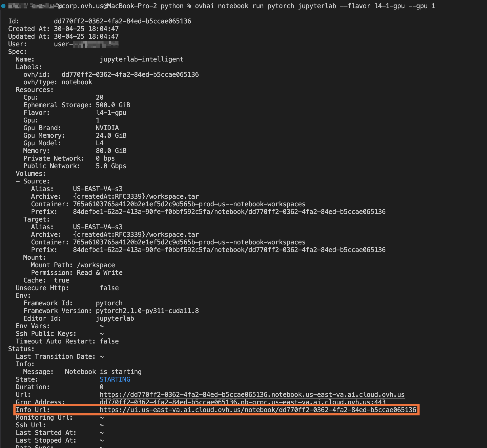Click the blue STARTING state text
This screenshot has width=487, height=448.
click(115, 379)
